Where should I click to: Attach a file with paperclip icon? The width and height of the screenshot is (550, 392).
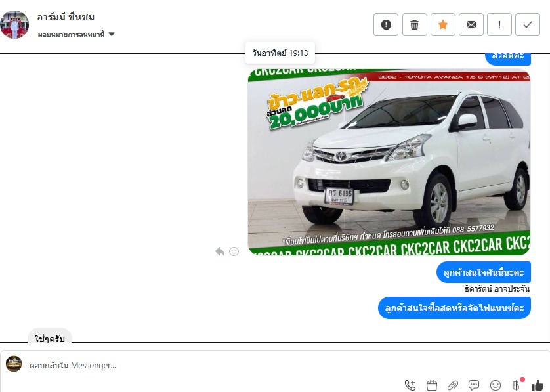point(453,385)
